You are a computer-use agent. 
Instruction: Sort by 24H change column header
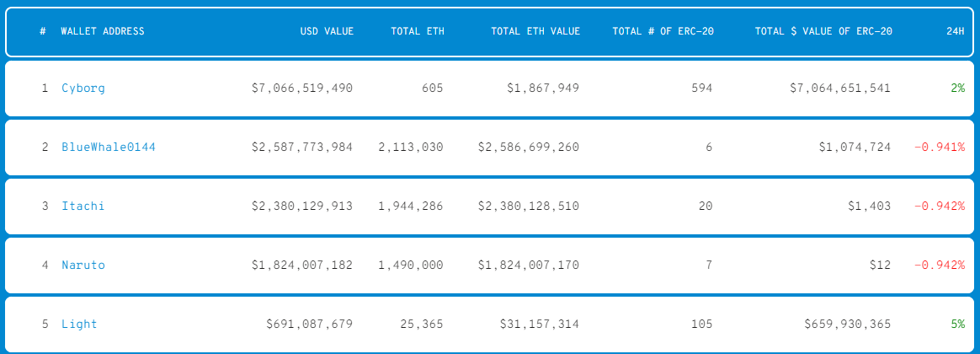point(955,32)
